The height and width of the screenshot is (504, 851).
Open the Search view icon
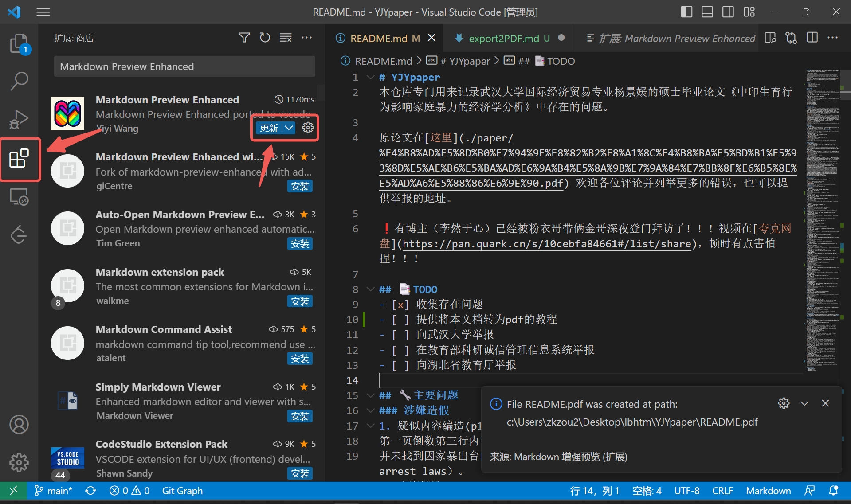coord(19,82)
